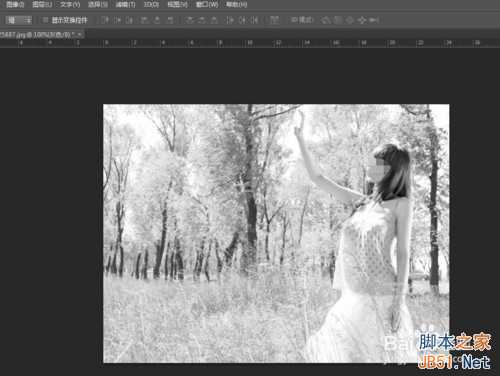Click the align right edges icon
The height and width of the screenshot is (376, 500).
point(170,20)
